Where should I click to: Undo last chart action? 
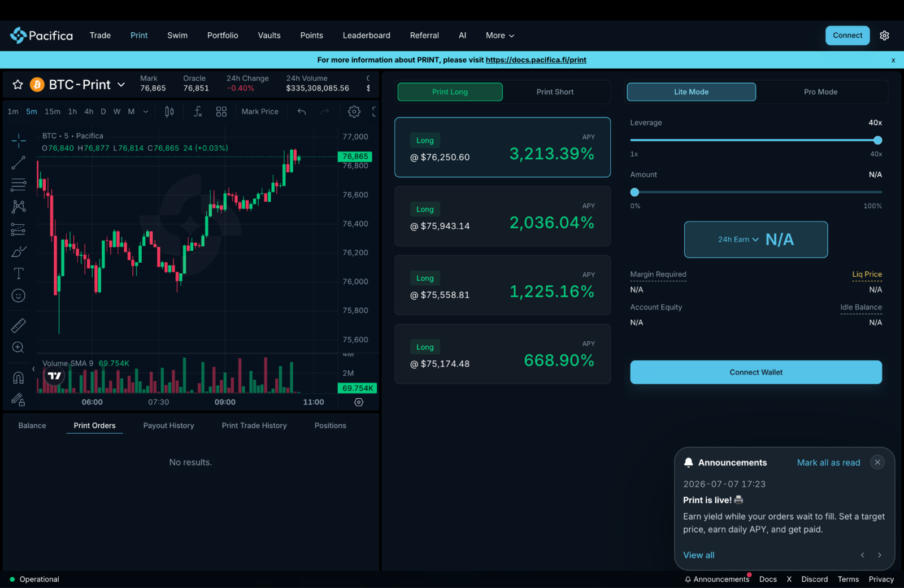click(x=302, y=112)
